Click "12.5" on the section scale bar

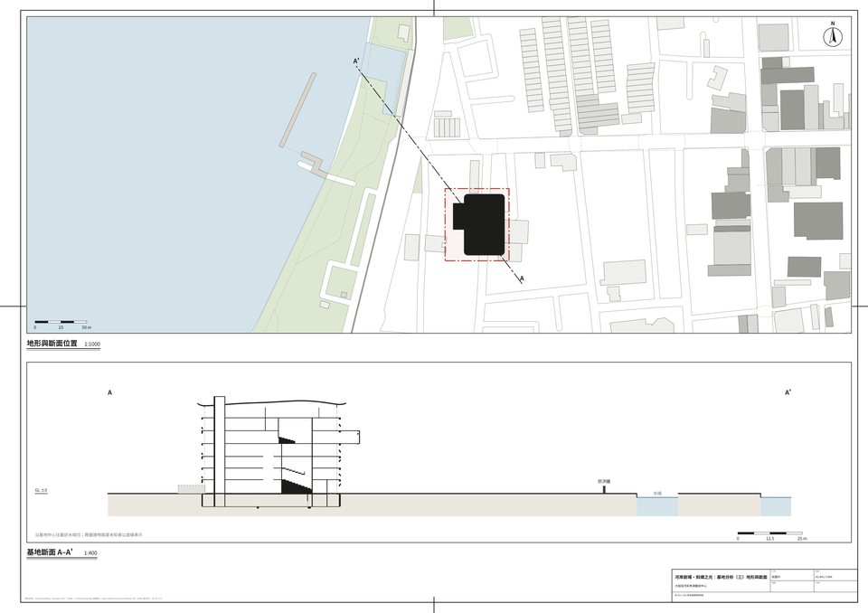coord(770,538)
